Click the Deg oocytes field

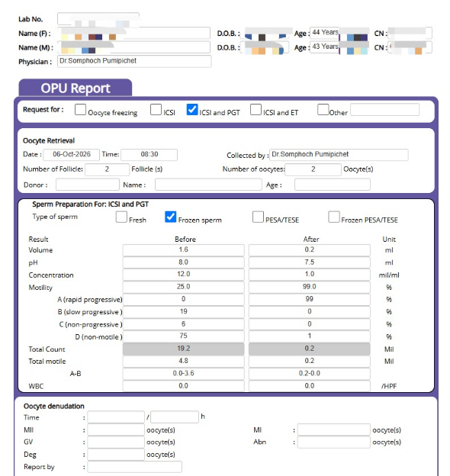point(116,455)
